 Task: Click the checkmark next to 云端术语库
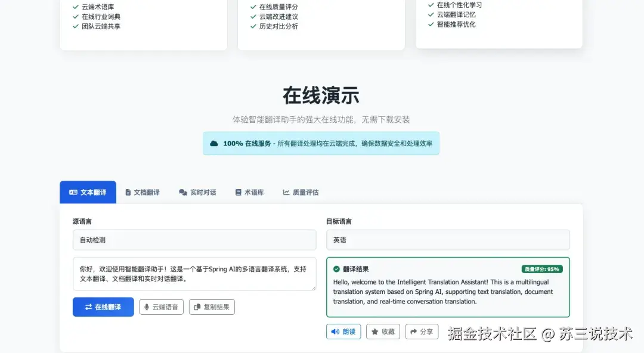[76, 7]
